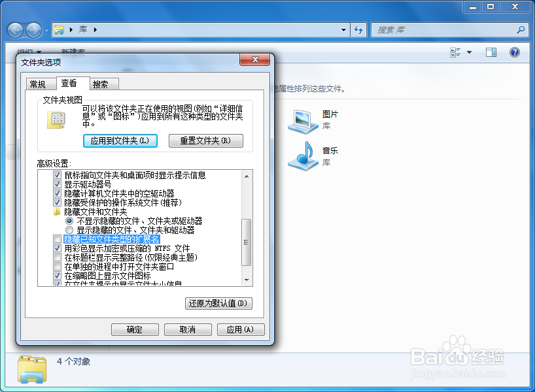
Task: Open the view options dropdown arrow
Action: pos(469,52)
